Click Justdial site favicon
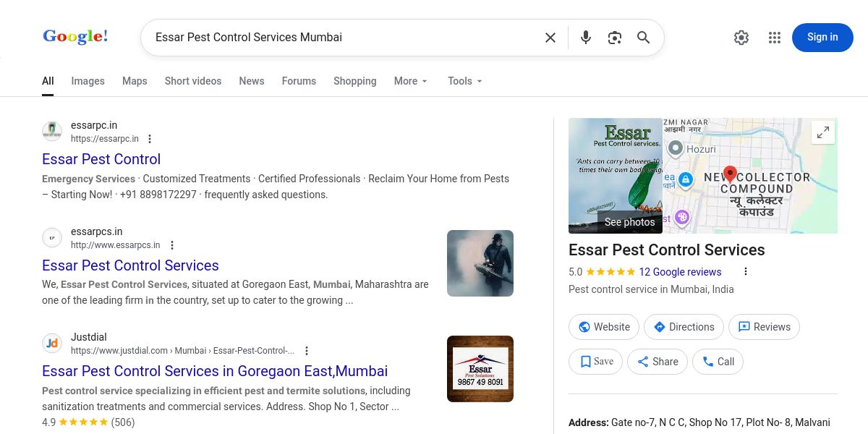Viewport: 868px width, 434px height. tap(52, 344)
